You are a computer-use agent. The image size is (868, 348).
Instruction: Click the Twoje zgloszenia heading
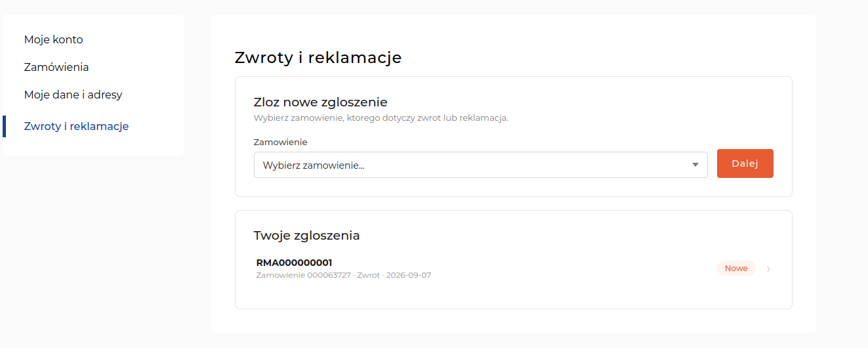click(306, 235)
